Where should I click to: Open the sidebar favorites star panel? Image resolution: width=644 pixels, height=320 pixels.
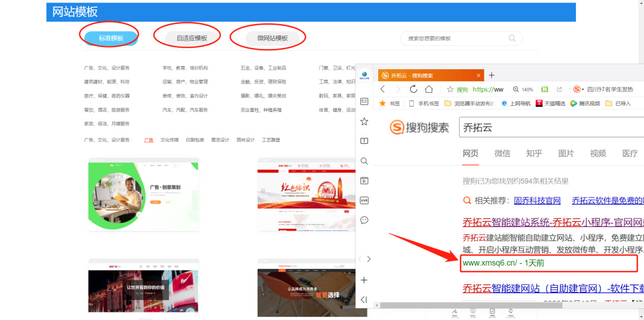click(364, 121)
